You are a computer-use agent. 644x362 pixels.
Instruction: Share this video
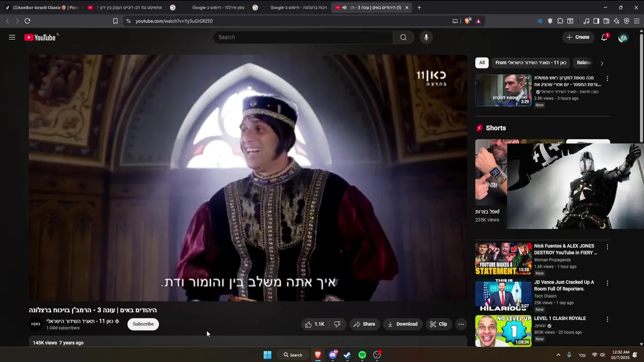point(364,324)
